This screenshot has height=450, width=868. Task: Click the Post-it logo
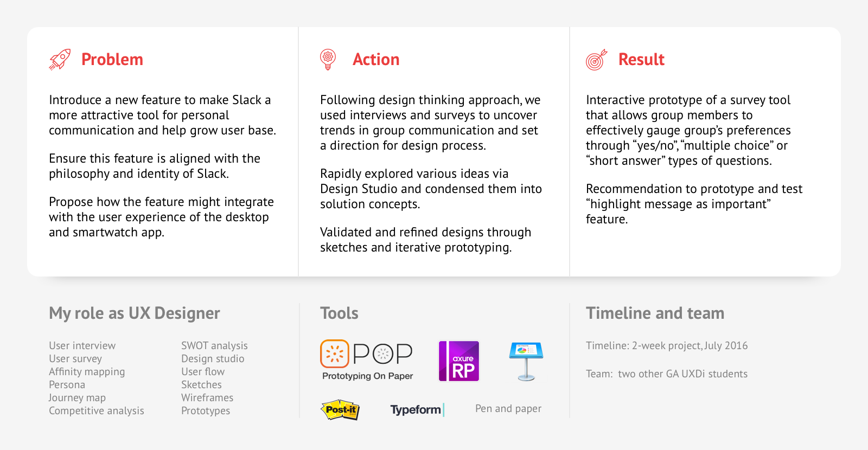click(x=340, y=410)
